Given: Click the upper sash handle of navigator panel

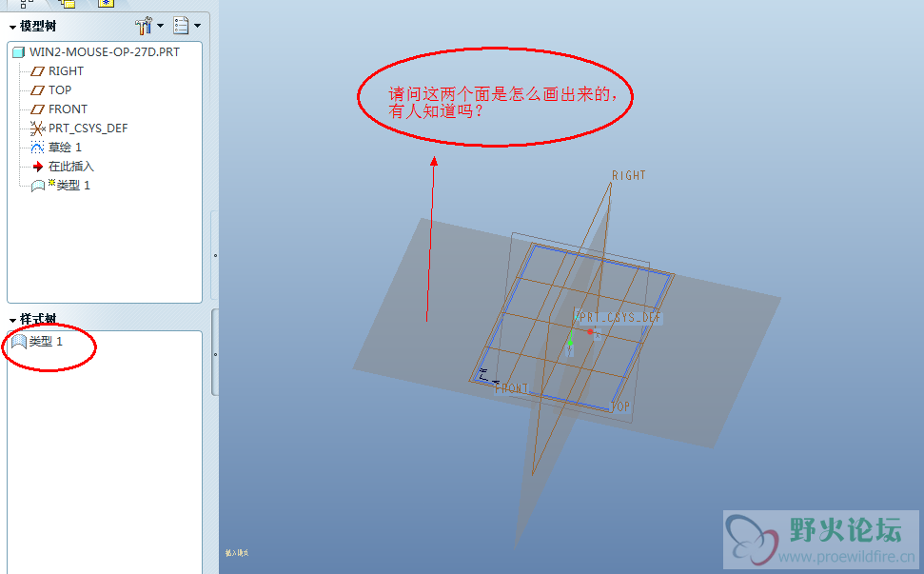Looking at the screenshot, I should point(215,255).
